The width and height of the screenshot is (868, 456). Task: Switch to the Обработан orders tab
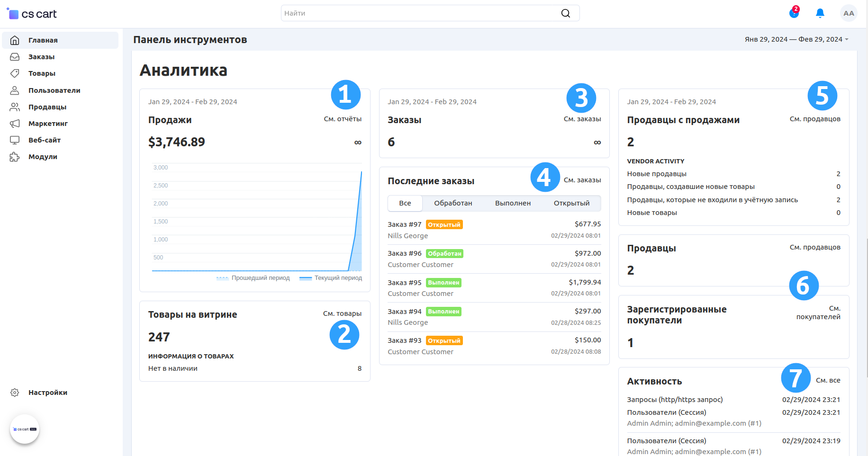tap(452, 203)
